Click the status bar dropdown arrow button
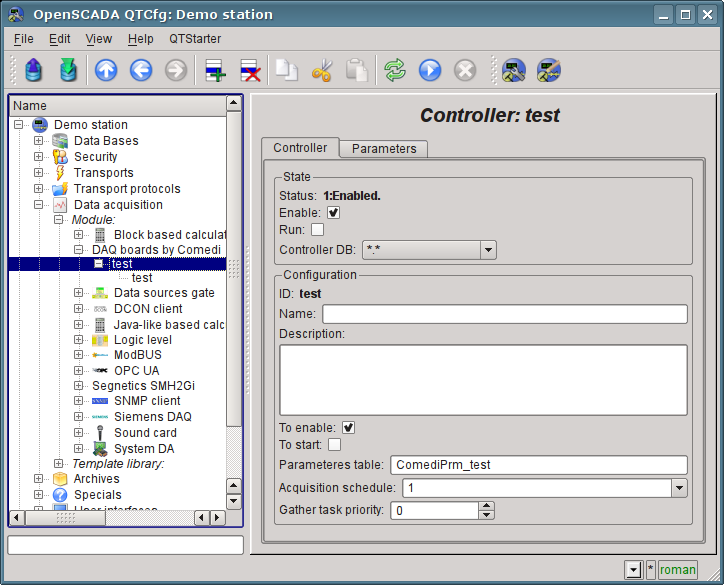This screenshot has width=724, height=585. coord(634,570)
